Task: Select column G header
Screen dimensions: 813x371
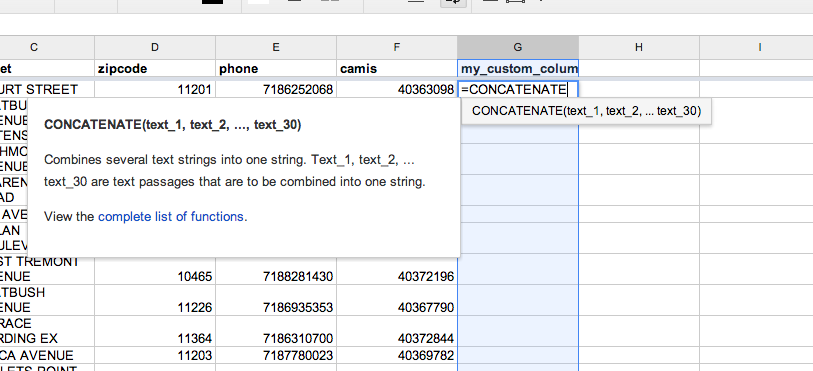Action: (x=518, y=47)
